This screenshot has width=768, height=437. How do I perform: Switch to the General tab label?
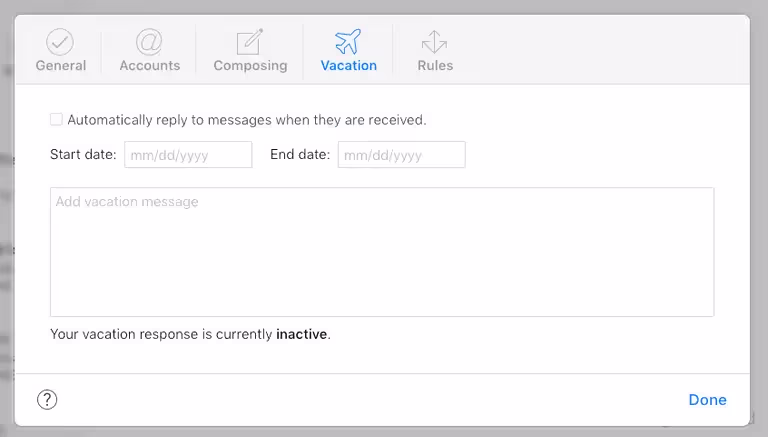[61, 66]
